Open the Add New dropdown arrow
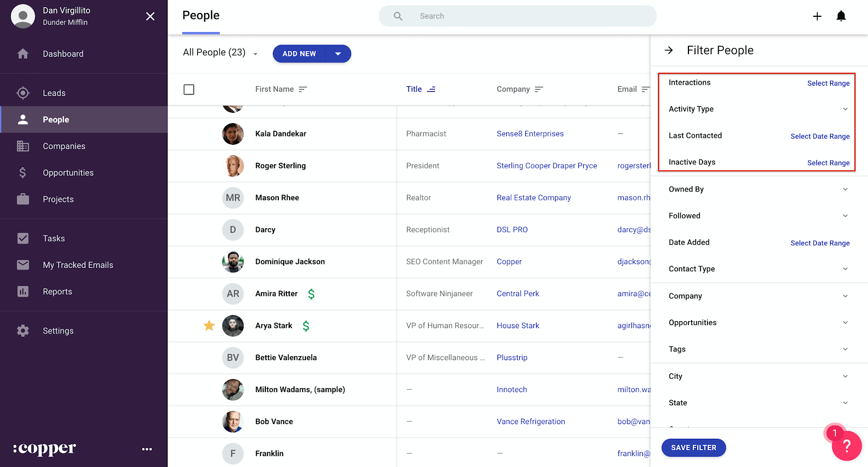 point(338,54)
